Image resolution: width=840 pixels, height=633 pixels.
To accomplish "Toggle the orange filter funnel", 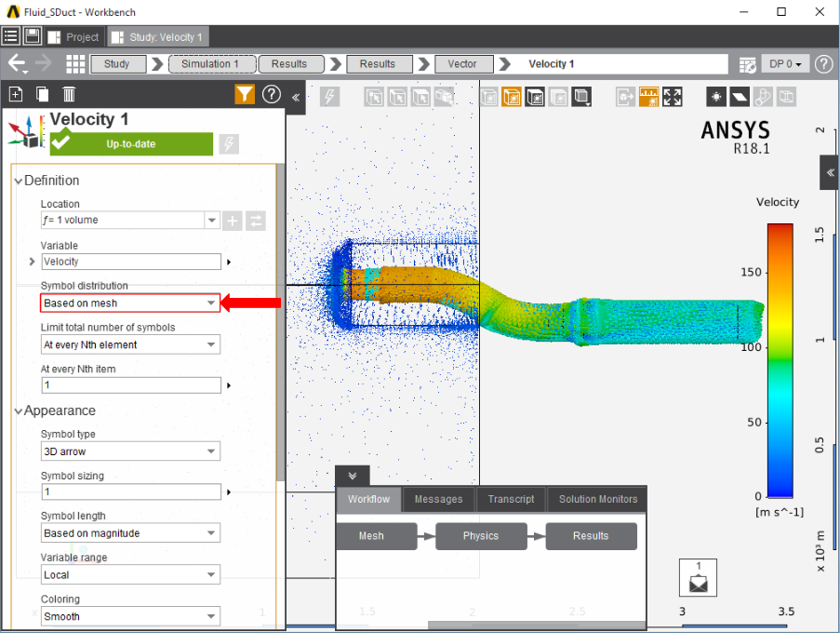I will [245, 94].
